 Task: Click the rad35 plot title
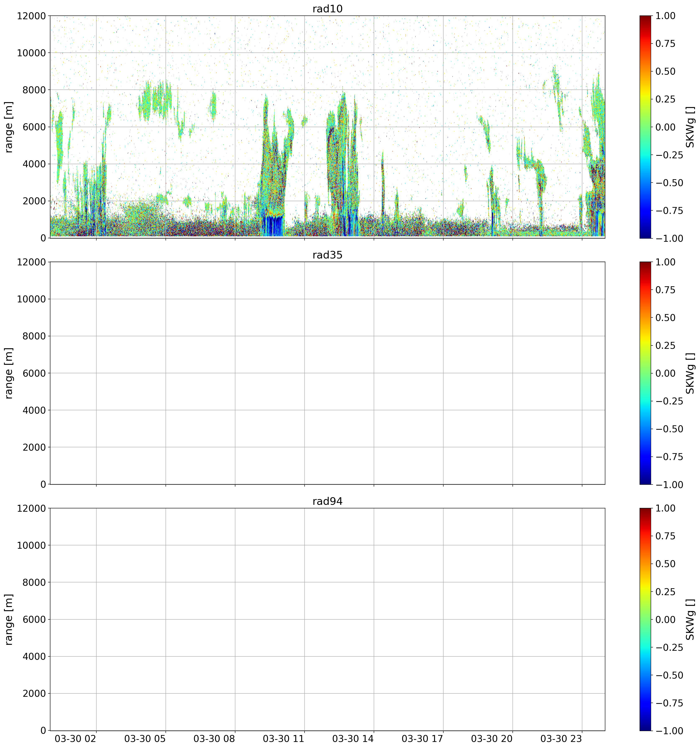tap(327, 255)
